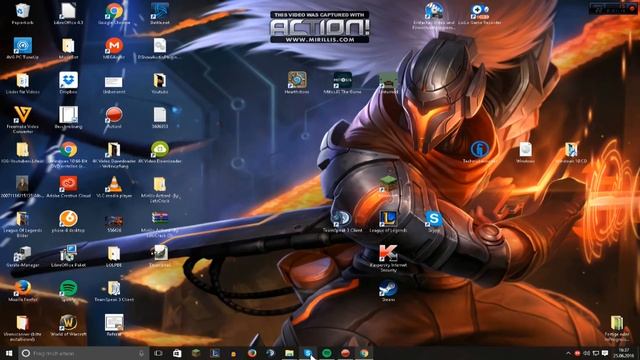The image size is (640, 360).
Task: Open the LoiLo Game Recorder shortcut
Action: point(479,14)
